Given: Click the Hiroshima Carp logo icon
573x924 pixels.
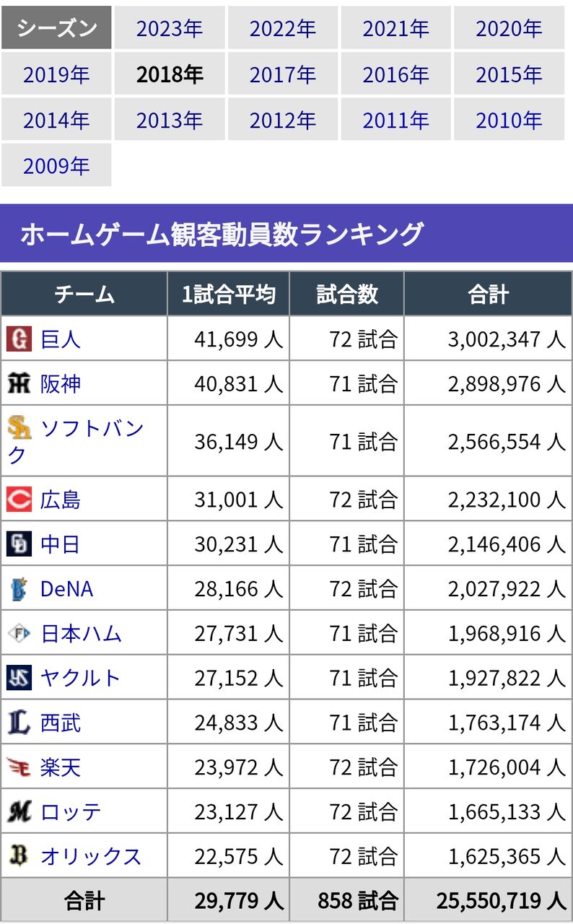Looking at the screenshot, I should click(19, 500).
